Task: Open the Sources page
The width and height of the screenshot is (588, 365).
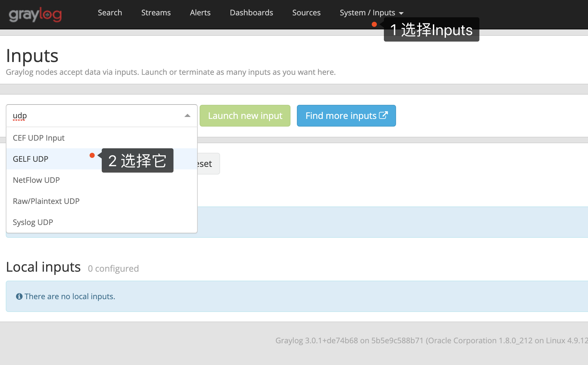Action: pyautogui.click(x=306, y=12)
